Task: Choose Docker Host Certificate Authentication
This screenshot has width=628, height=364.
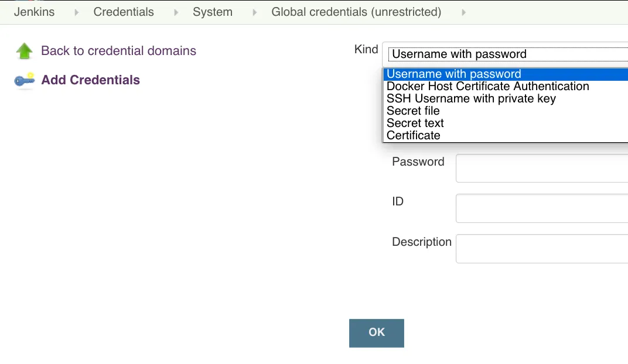Action: click(x=487, y=87)
